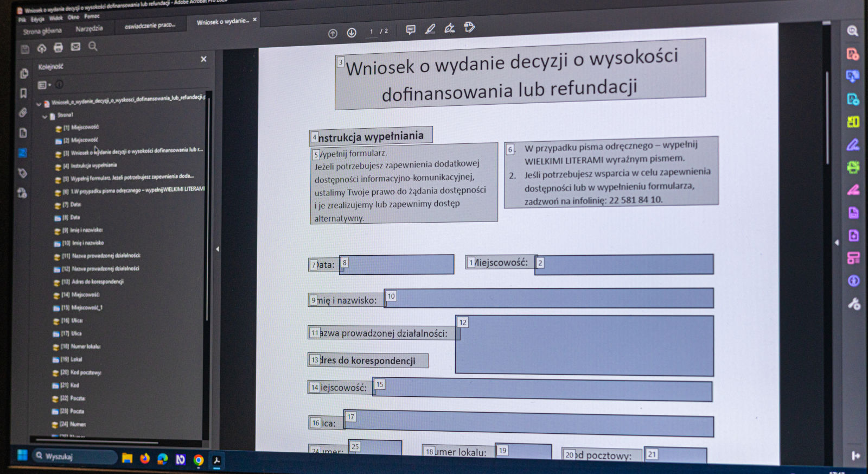
Task: Open the Okno menu
Action: [x=73, y=17]
